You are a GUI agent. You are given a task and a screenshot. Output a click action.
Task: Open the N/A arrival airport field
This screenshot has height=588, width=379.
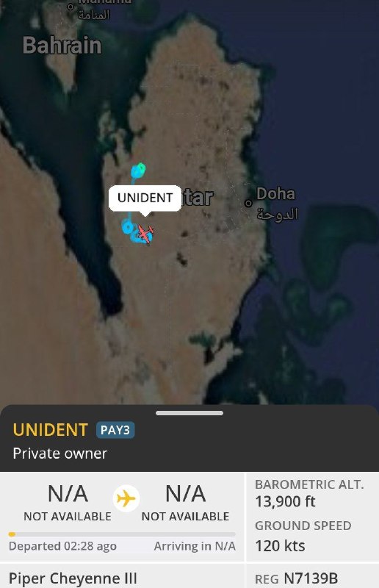point(185,503)
